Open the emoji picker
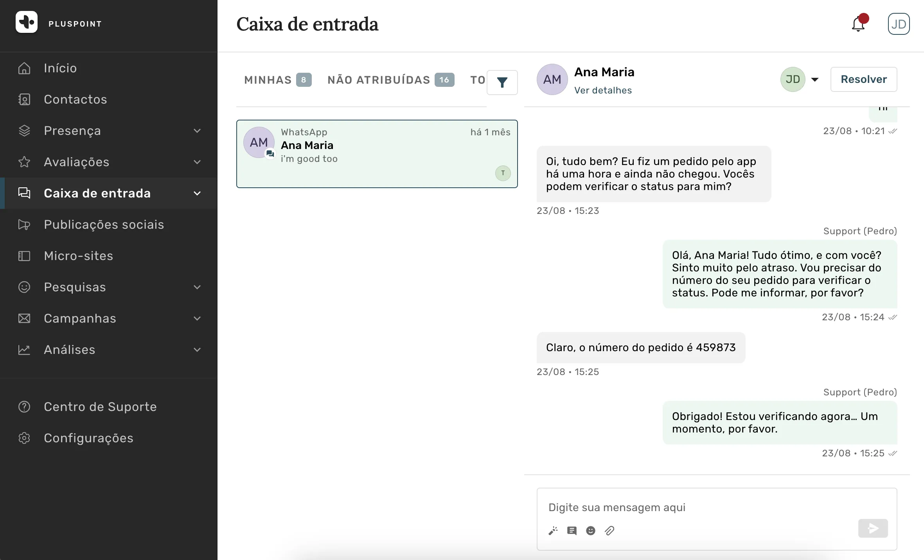Screen dimensions: 924x560 click(x=591, y=531)
